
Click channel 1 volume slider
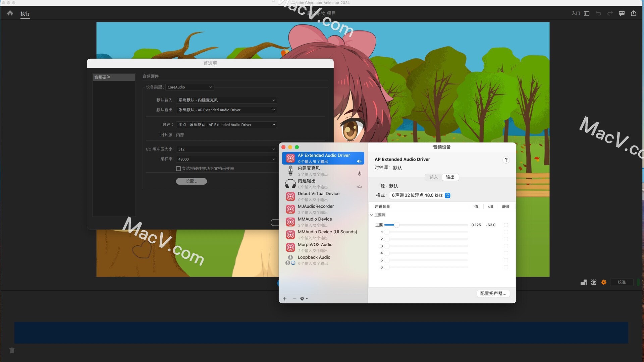(x=426, y=232)
